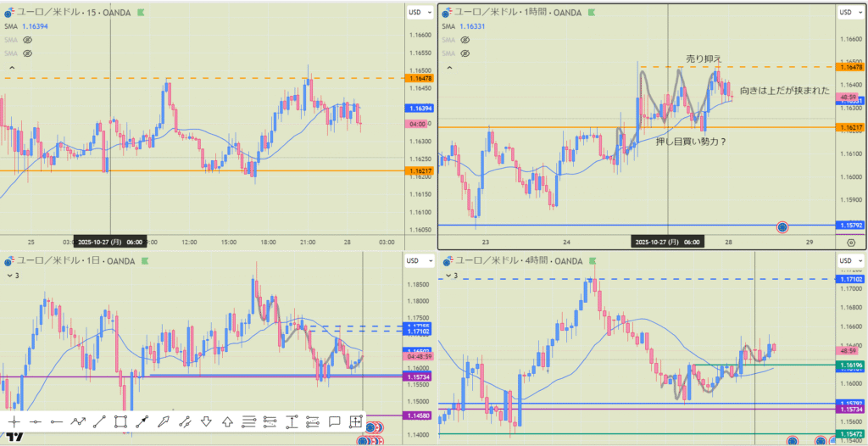Image resolution: width=868 pixels, height=446 pixels.
Task: Select the speech bubble comment tool
Action: point(334,421)
